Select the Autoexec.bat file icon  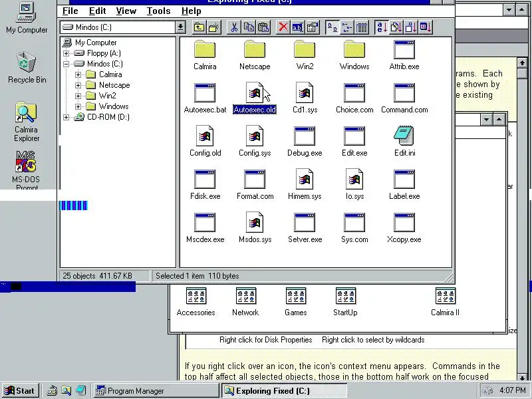pyautogui.click(x=205, y=98)
